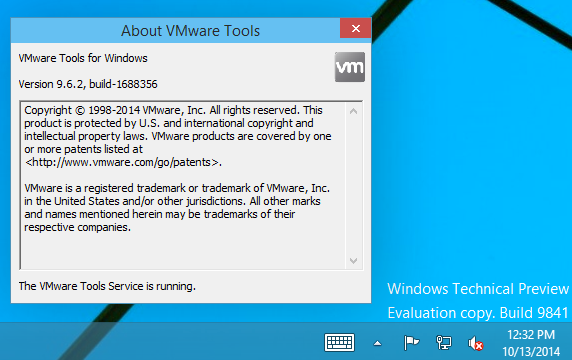Click 'The VMware Tools Service is running.' status
The image size is (572, 360).
(x=107, y=286)
